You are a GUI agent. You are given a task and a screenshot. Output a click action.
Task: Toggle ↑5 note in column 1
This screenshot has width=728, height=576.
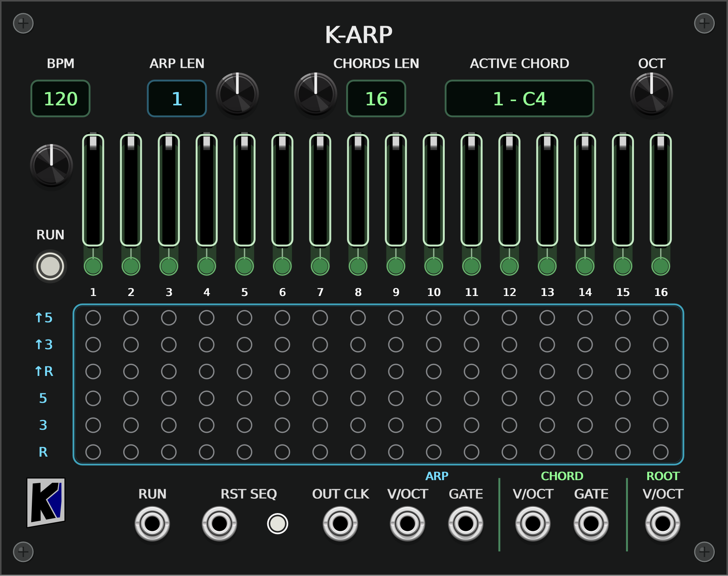pos(93,318)
